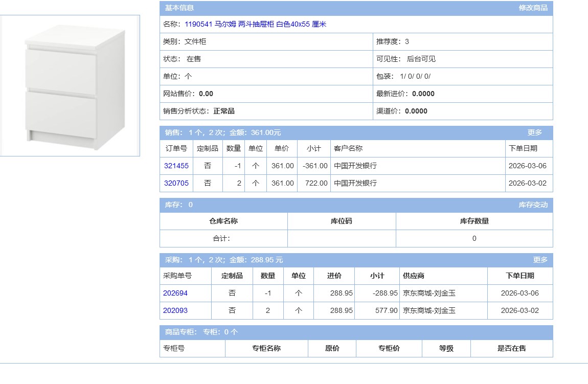The image size is (588, 384).
Task: Click the 仓库名称 column header
Action: point(223,221)
